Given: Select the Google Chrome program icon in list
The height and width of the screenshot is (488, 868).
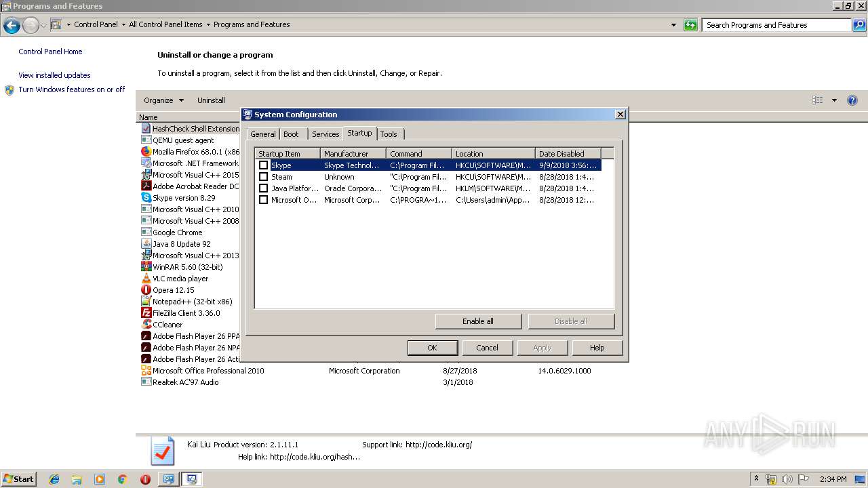Looking at the screenshot, I should (x=146, y=232).
